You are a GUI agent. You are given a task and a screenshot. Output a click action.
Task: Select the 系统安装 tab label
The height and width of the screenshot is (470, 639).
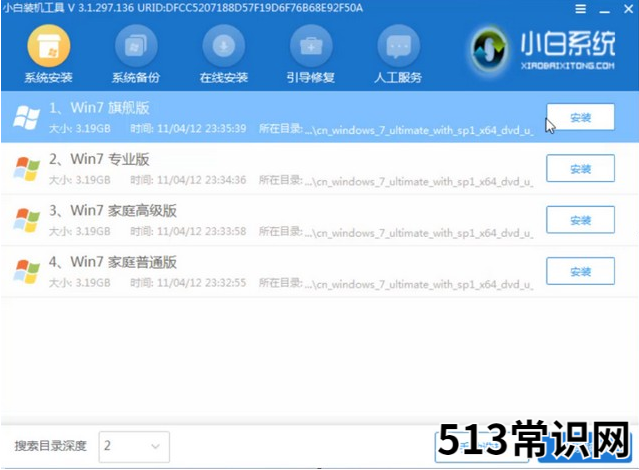click(48, 78)
